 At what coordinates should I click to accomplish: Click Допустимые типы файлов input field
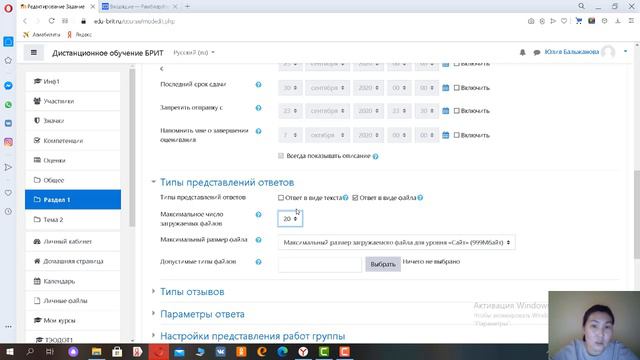coord(320,264)
